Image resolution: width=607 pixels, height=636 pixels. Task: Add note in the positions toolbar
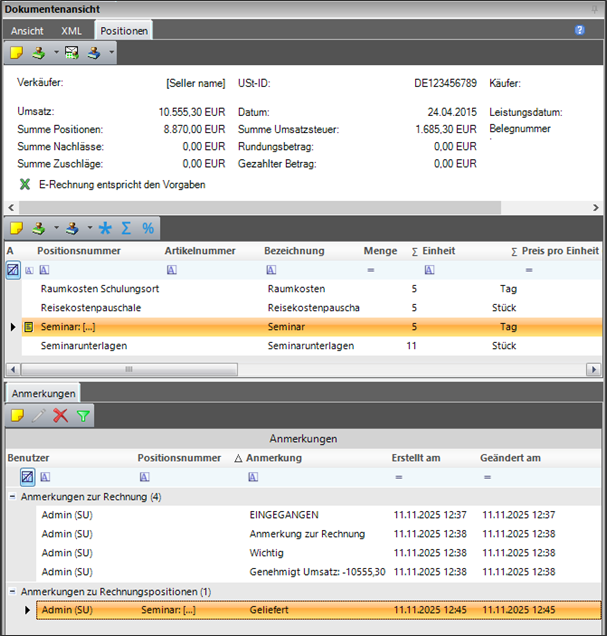point(17,228)
